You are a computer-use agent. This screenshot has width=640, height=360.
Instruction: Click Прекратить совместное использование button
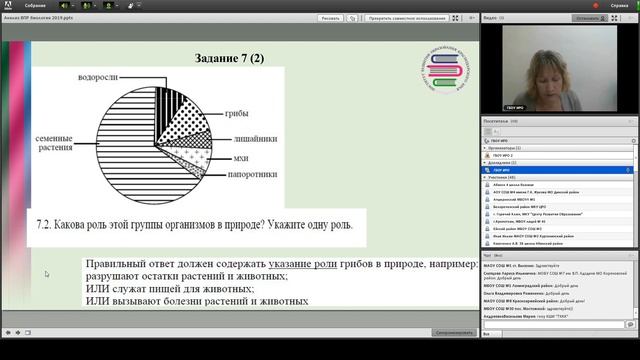(407, 18)
